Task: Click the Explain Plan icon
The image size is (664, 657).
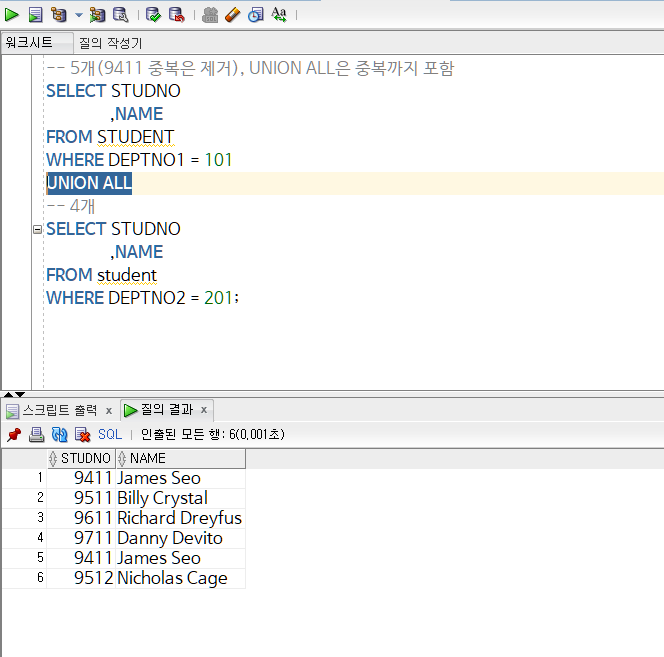Action: tap(58, 15)
